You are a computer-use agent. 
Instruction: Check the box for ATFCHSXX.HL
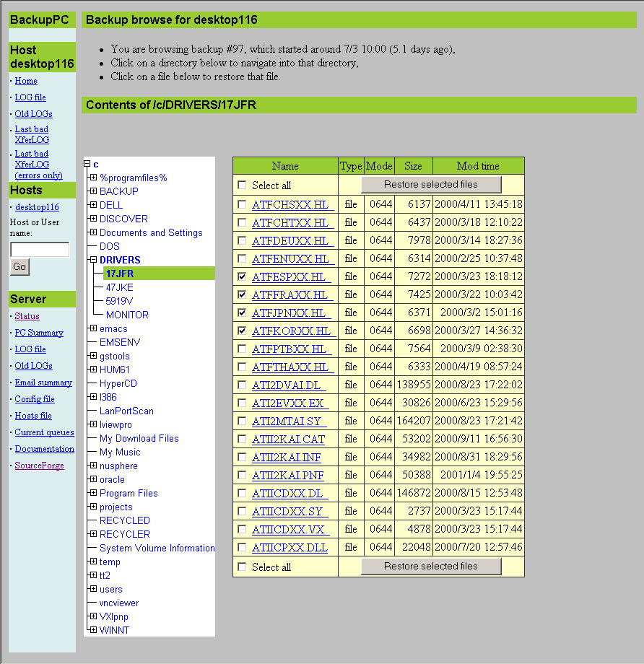coord(242,204)
